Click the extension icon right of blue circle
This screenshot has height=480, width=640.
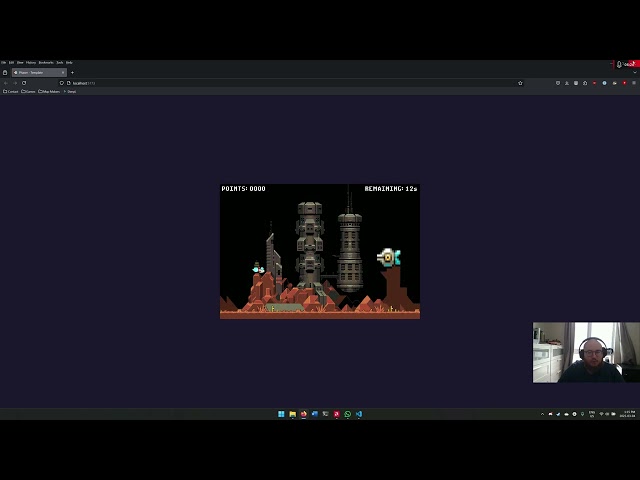[614, 83]
